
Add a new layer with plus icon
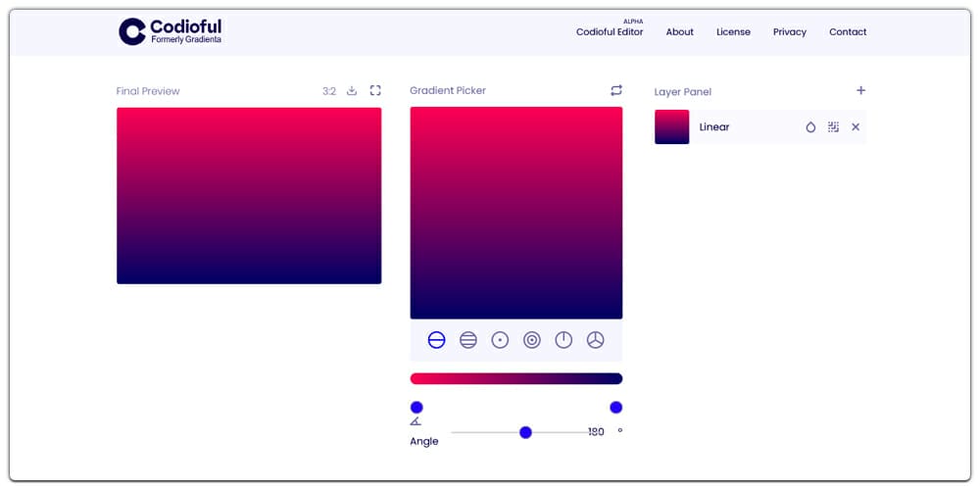coord(860,91)
